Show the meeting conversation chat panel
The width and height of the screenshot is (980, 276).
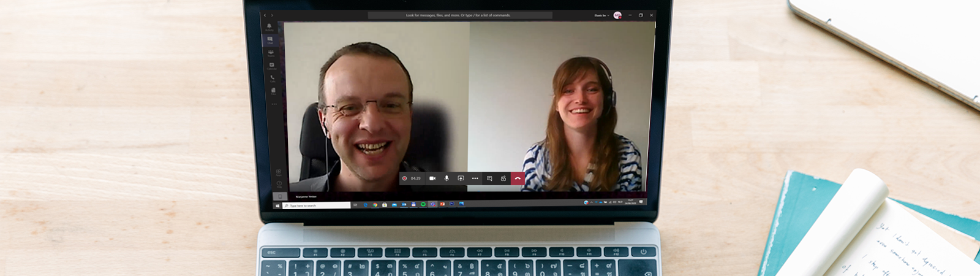point(489,178)
